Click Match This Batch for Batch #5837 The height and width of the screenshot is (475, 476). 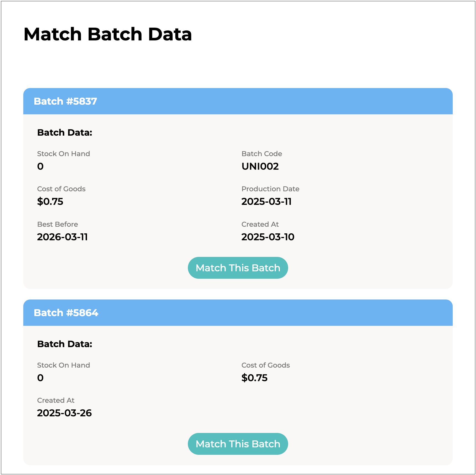pos(238,268)
